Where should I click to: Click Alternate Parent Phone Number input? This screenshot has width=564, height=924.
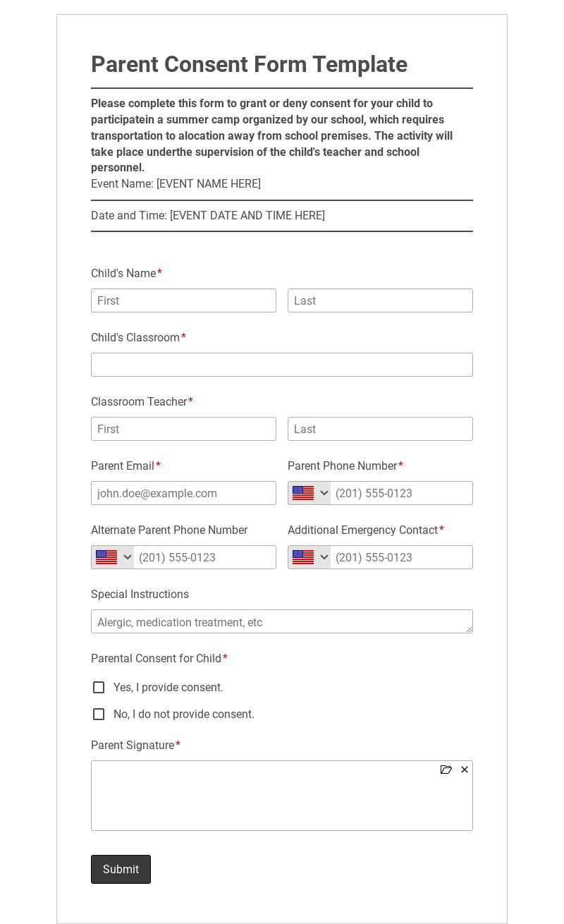coord(204,558)
